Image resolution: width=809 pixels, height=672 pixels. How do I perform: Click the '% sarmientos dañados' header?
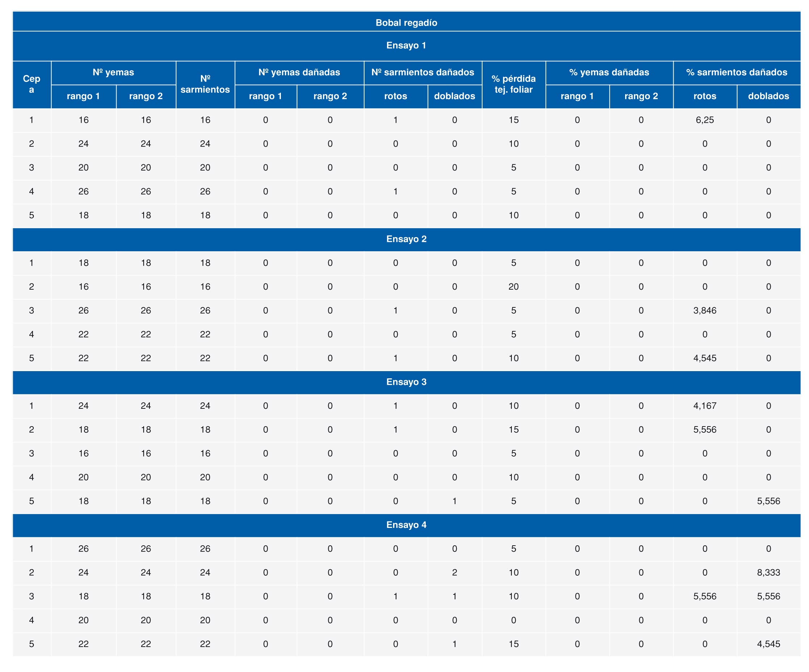(737, 72)
